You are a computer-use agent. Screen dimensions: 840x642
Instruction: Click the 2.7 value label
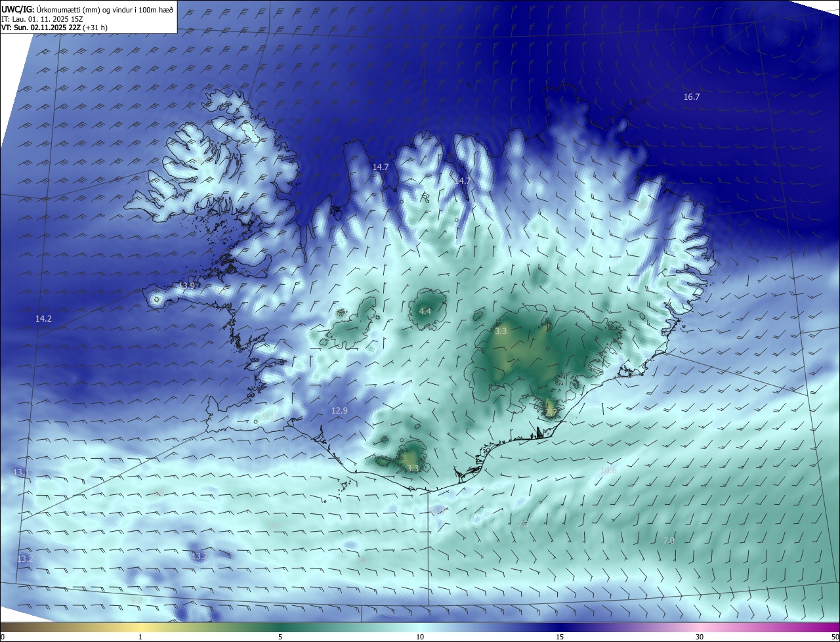pos(551,412)
